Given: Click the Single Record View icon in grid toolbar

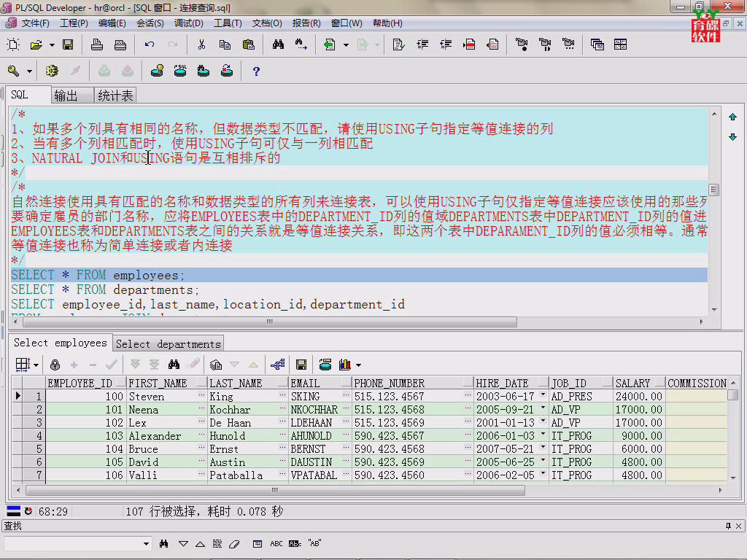Looking at the screenshot, I should tap(216, 365).
